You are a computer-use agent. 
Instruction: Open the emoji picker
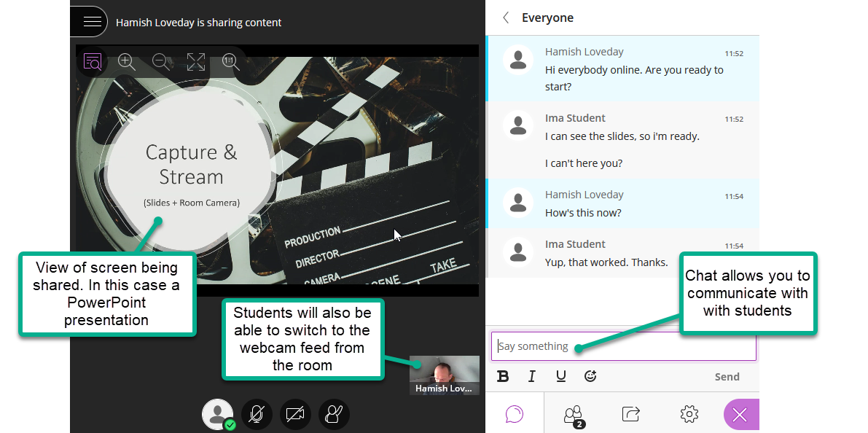[590, 377]
